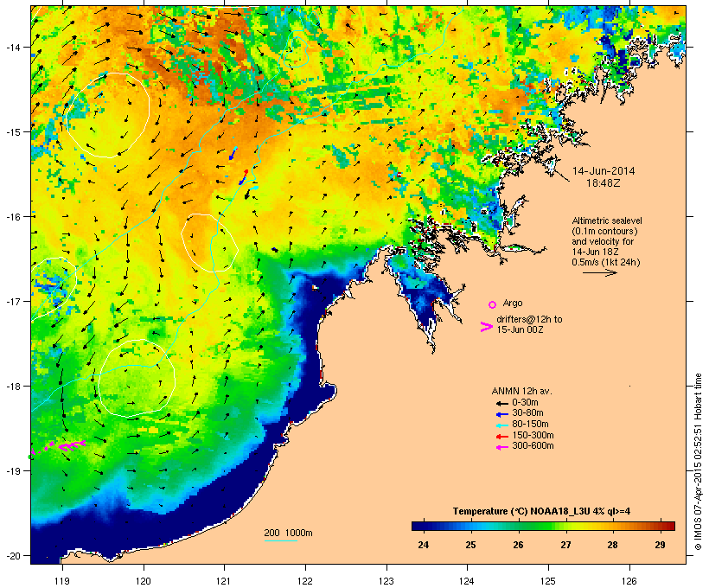Click the magenta 300-600m arrow in legend

501,447
